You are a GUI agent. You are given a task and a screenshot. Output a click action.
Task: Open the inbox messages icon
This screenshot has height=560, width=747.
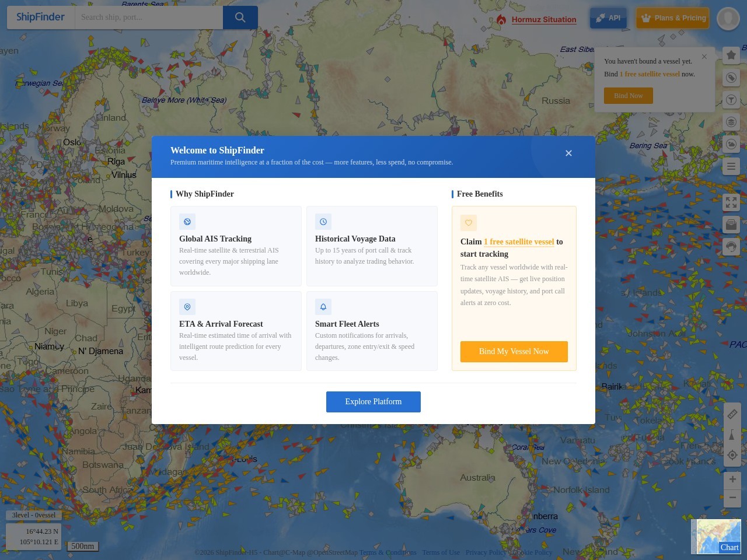click(x=731, y=225)
